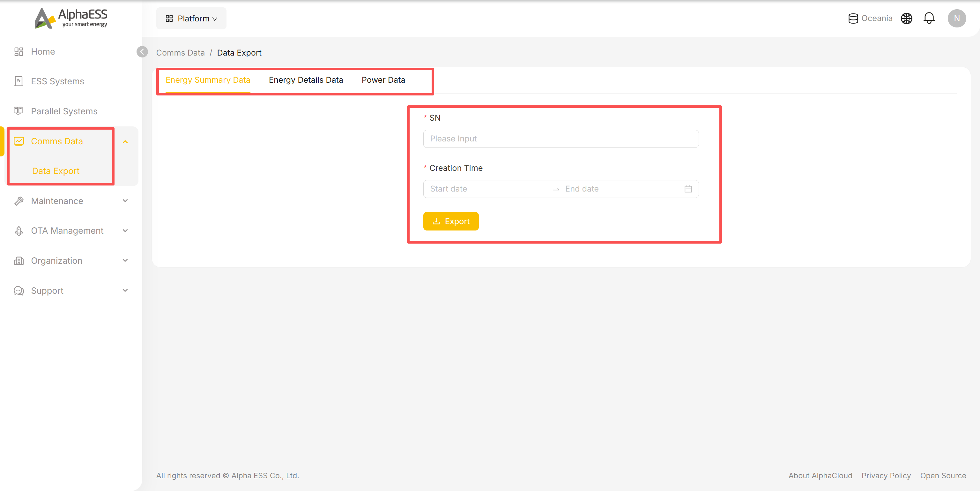The image size is (980, 491).
Task: Open notifications bell
Action: [929, 18]
